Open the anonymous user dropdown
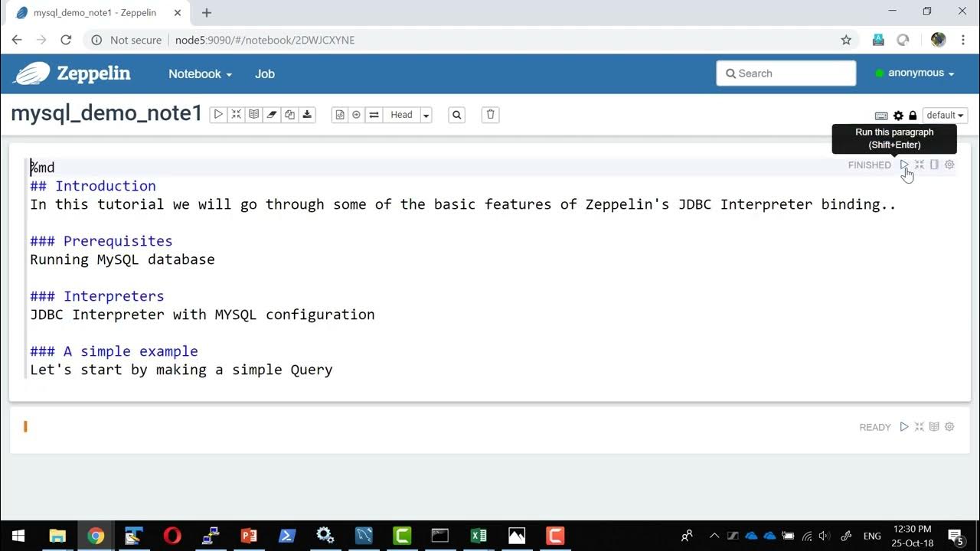 pos(916,73)
